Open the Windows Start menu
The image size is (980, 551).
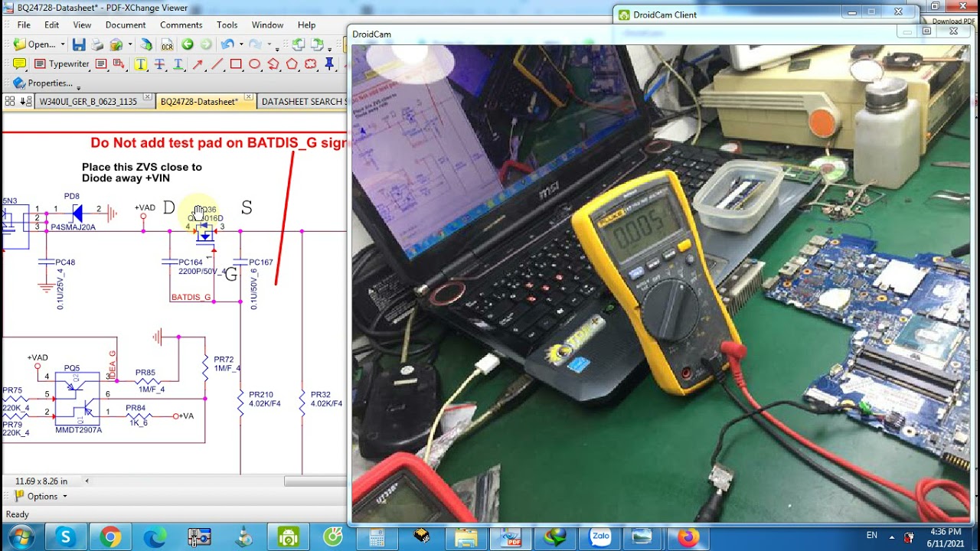[x=21, y=537]
